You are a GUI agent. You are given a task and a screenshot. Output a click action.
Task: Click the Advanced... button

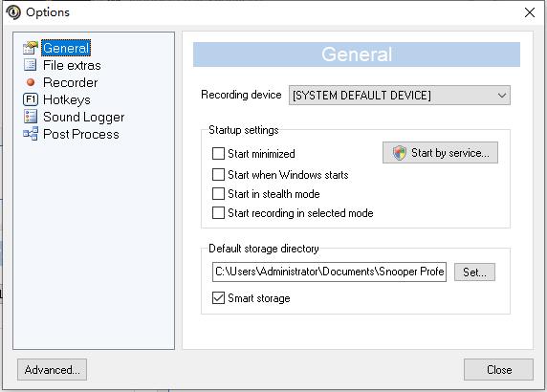[52, 370]
